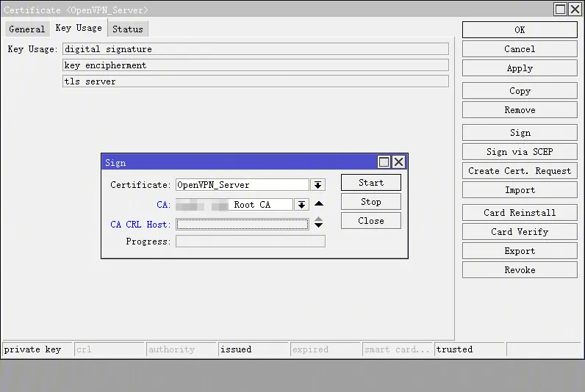585x392 pixels.
Task: Export the certificate
Action: tap(520, 251)
